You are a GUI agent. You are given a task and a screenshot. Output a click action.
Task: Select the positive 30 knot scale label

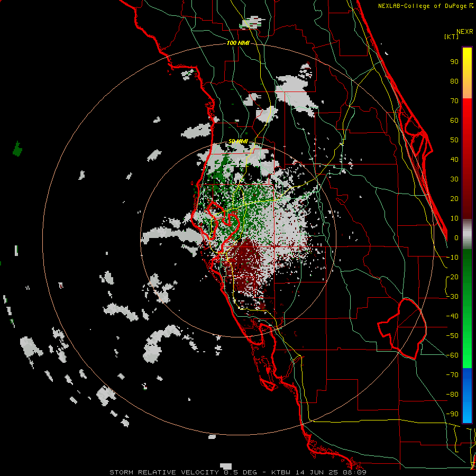point(454,179)
